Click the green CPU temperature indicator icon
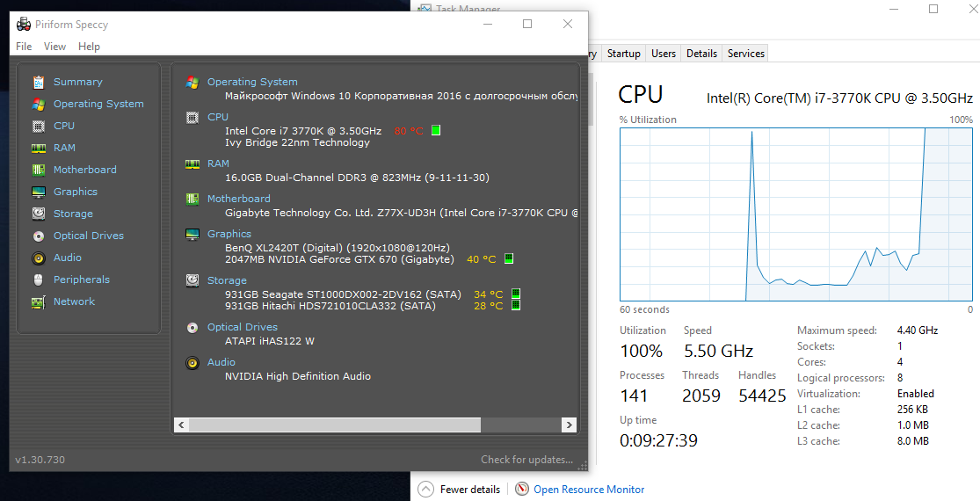The image size is (980, 501). (x=436, y=131)
